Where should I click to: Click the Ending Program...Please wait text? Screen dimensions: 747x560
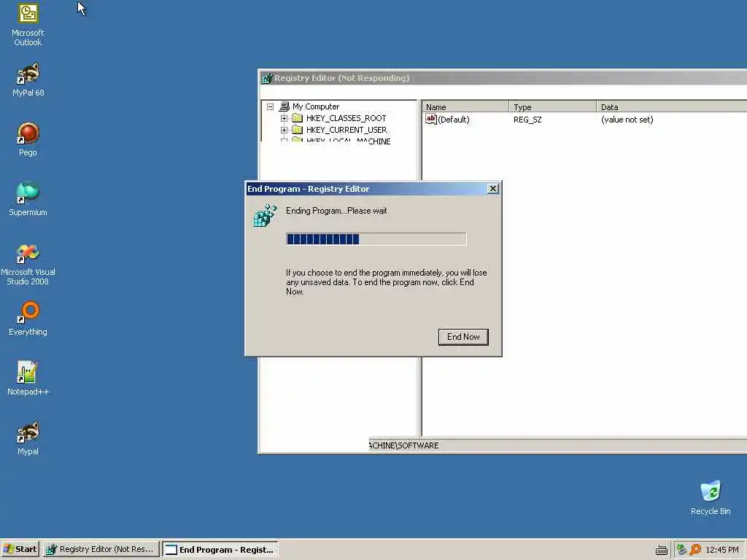coord(336,211)
